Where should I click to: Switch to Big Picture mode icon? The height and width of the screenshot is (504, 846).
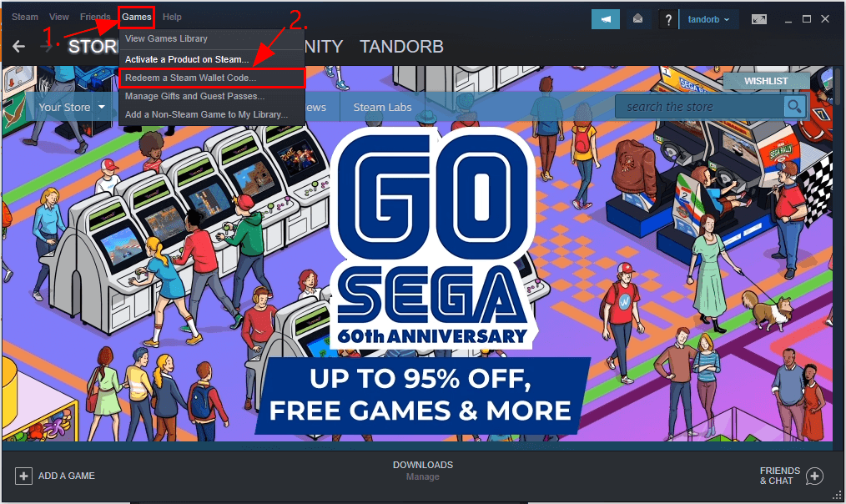pyautogui.click(x=758, y=19)
